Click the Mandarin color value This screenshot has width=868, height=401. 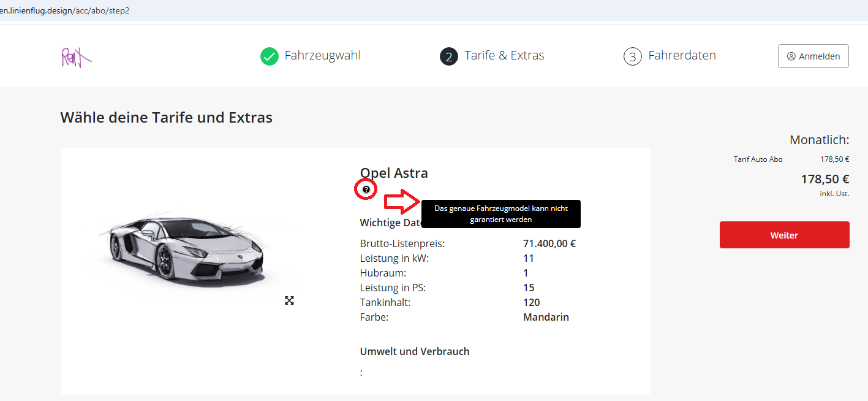tap(546, 317)
